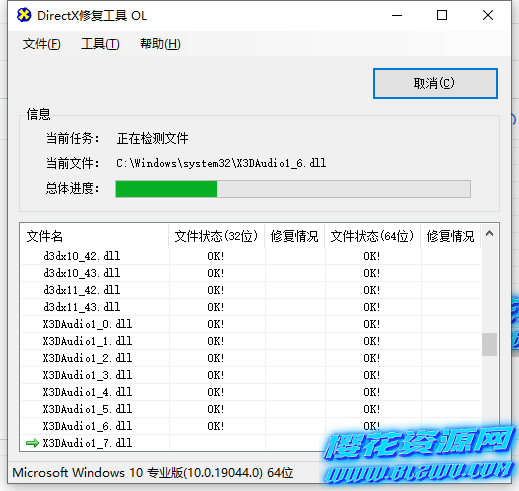Open the 文件(F) menu
This screenshot has width=519, height=491.
click(x=42, y=44)
